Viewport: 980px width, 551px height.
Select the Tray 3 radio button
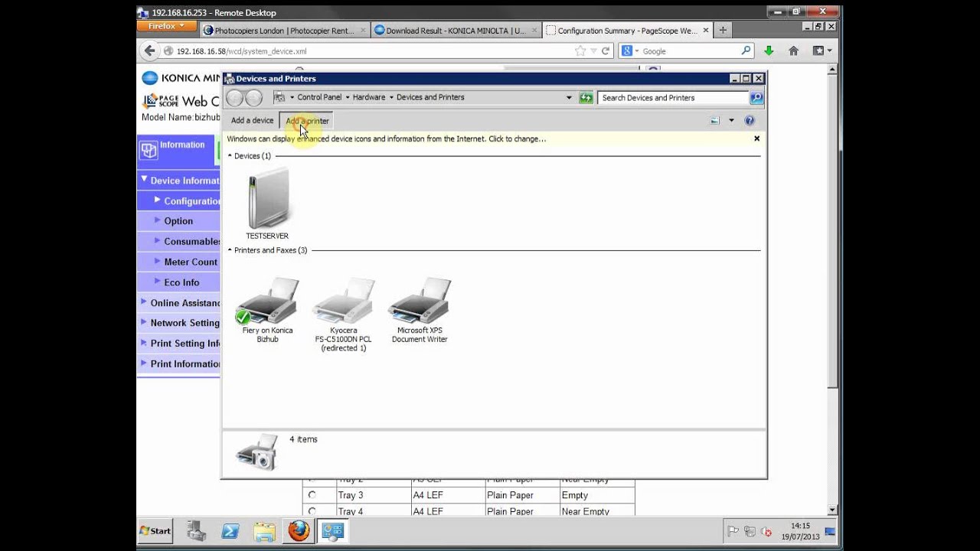pos(312,495)
